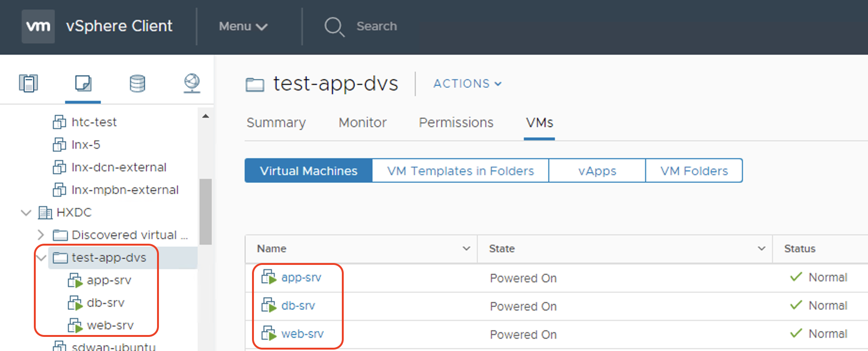Collapse the test-app-dvs folder node

tap(42, 258)
